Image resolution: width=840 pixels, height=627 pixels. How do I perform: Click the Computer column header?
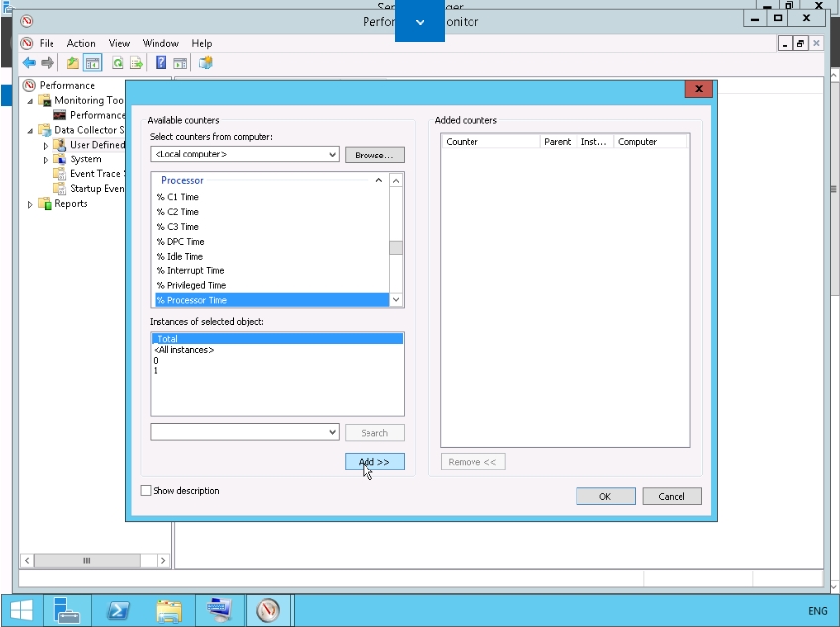coord(651,142)
